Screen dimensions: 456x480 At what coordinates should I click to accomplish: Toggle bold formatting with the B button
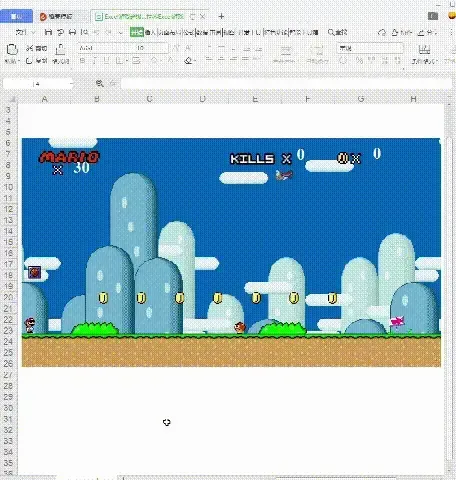(x=82, y=61)
